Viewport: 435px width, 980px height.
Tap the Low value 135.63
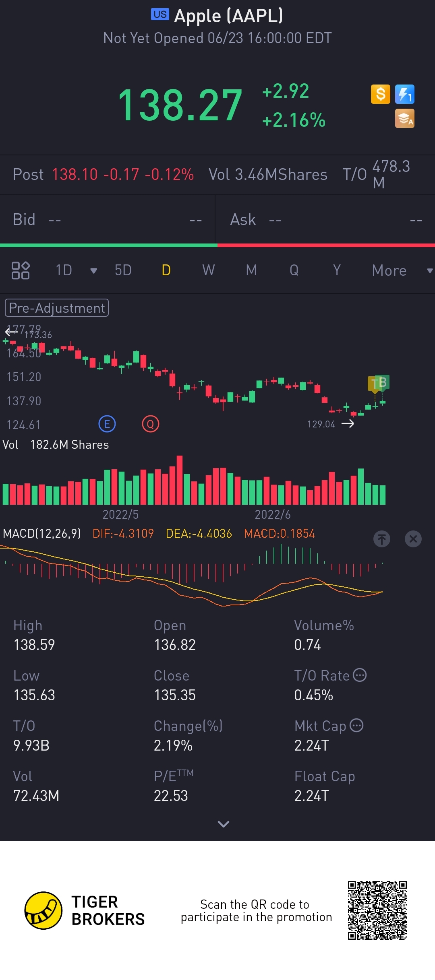(x=34, y=695)
